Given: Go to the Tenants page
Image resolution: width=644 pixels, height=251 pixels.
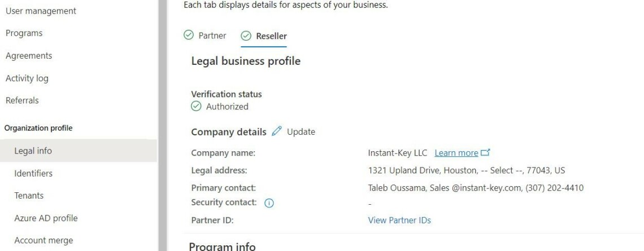Looking at the screenshot, I should pos(29,196).
